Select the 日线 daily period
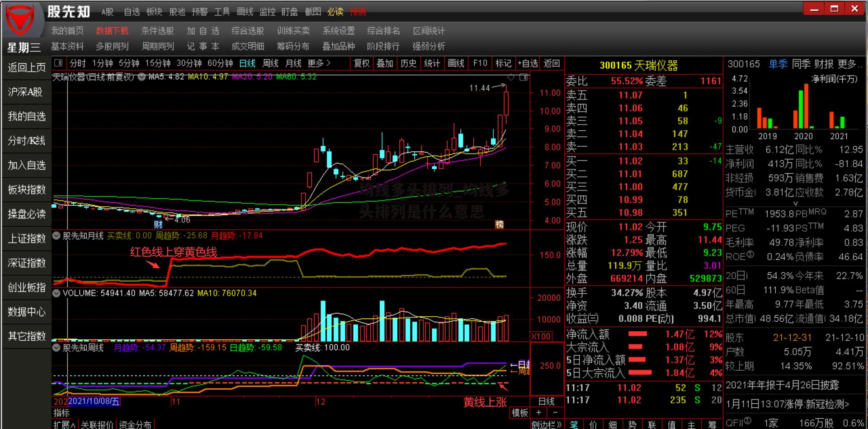This screenshot has width=868, height=429. point(247,63)
